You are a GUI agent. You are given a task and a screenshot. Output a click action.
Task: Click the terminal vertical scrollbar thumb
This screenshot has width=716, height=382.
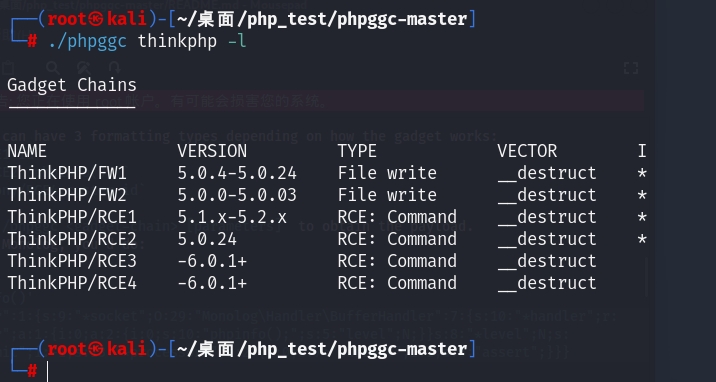coord(647,277)
